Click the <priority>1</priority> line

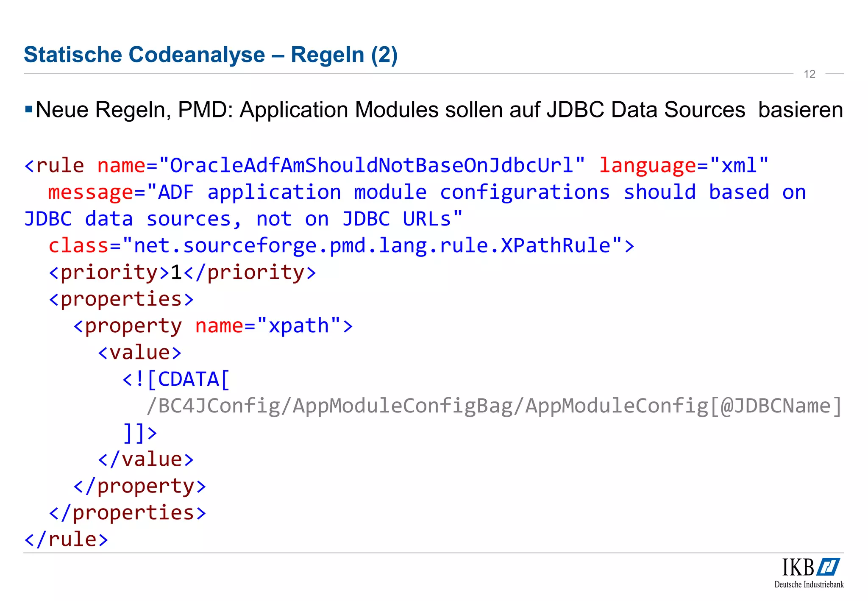[183, 272]
